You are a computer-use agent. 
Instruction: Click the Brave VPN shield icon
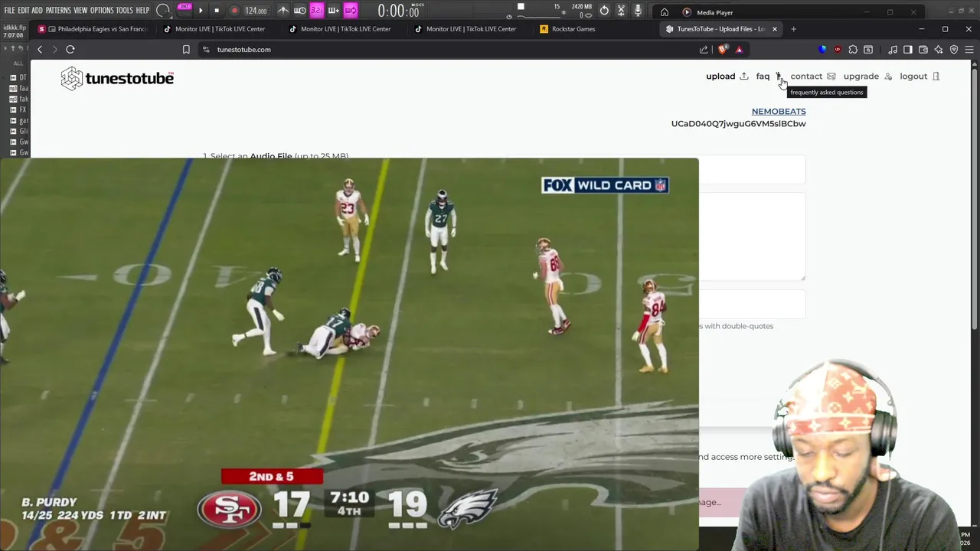click(954, 50)
